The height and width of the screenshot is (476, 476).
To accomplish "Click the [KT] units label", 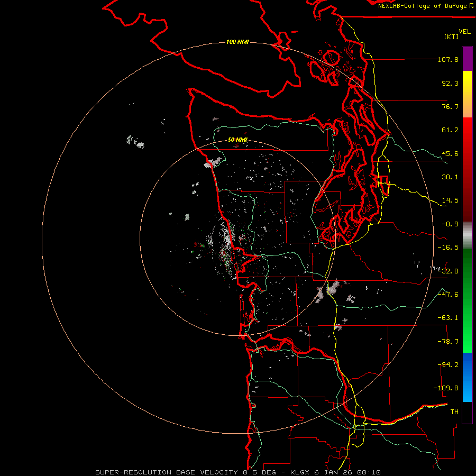I will point(451,36).
